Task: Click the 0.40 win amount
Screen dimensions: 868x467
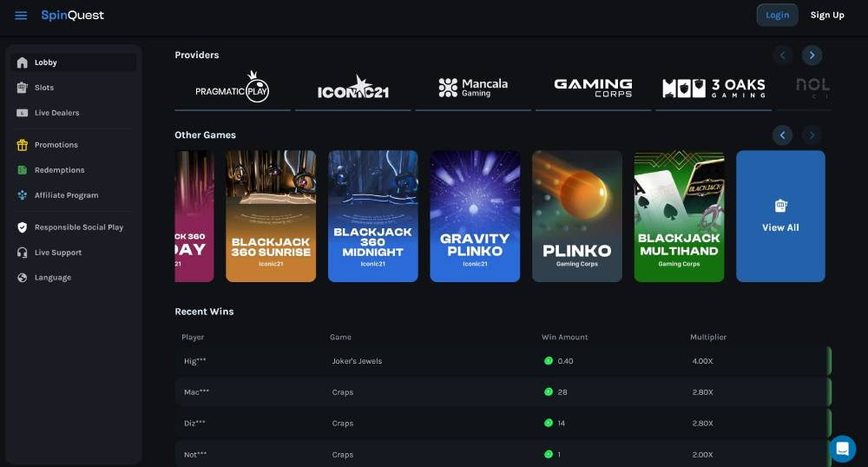Action: [565, 361]
